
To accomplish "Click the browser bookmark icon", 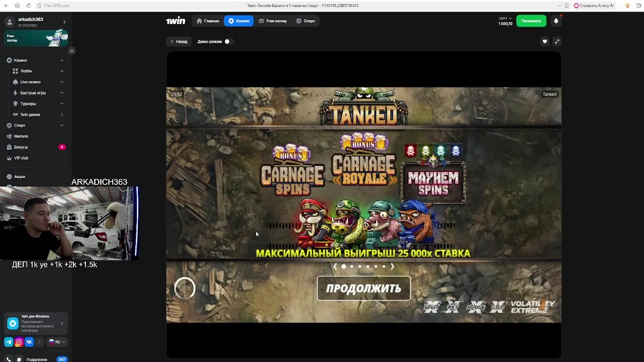I will click(x=567, y=6).
